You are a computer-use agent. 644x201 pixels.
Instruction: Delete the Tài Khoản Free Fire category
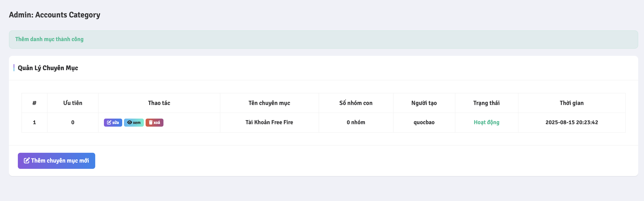click(x=155, y=122)
